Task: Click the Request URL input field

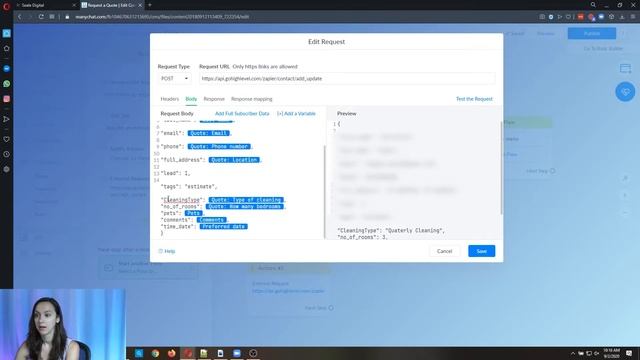Action: coord(347,78)
